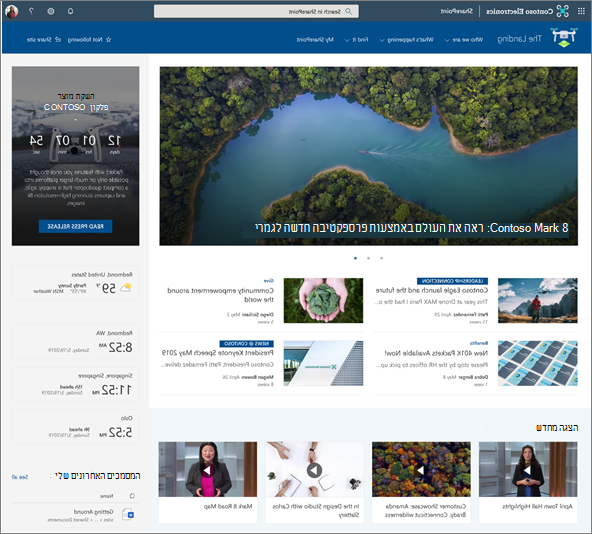Play the April Town Hall Highlights video

(528, 470)
